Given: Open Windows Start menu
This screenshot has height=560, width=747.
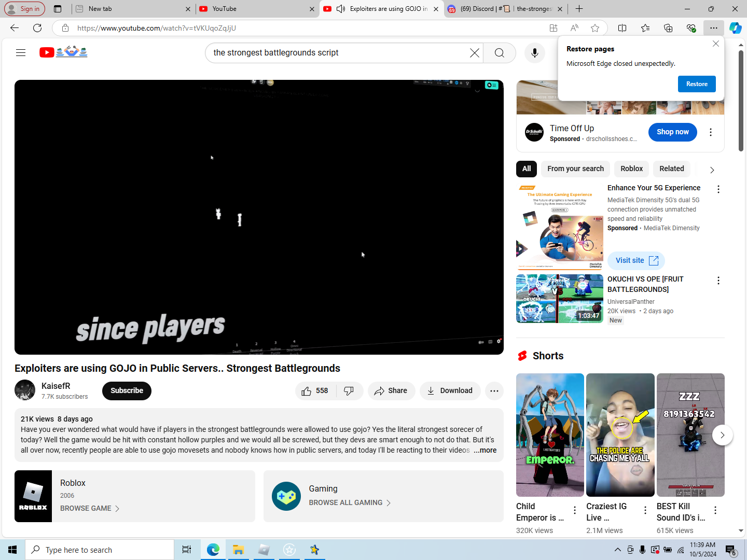Looking at the screenshot, I should click(12, 550).
